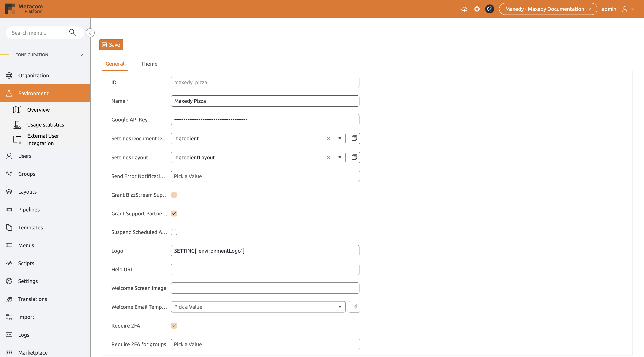The image size is (644, 357).
Task: Open the search menu magnifier icon
Action: coord(72,32)
